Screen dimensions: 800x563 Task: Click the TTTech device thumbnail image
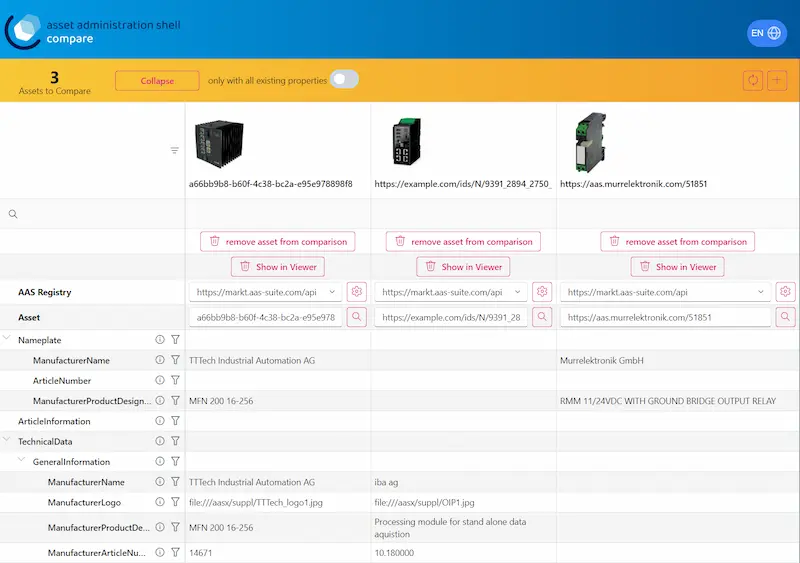pyautogui.click(x=219, y=143)
